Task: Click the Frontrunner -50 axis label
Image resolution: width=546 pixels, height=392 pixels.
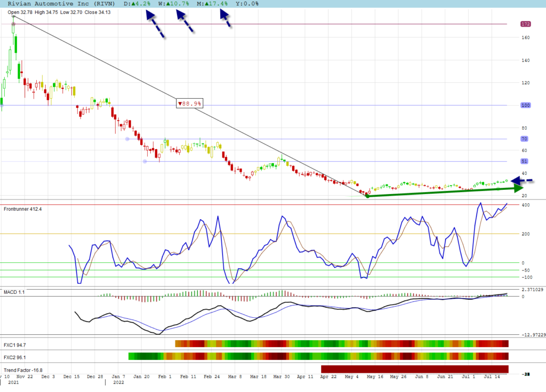Action: coord(525,270)
